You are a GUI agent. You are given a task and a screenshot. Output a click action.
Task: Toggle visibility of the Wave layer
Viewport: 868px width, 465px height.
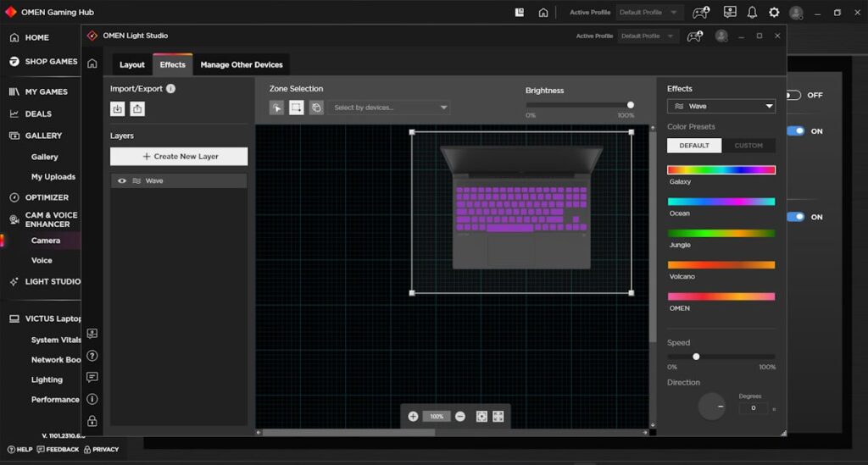tap(122, 180)
